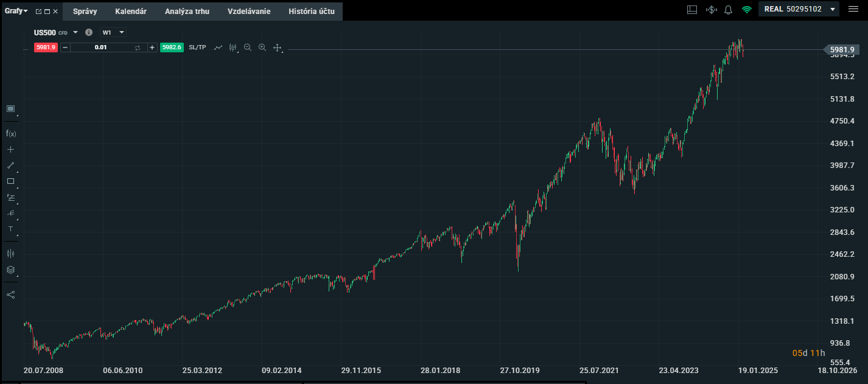Open the Analýza trhu tab

(x=187, y=11)
